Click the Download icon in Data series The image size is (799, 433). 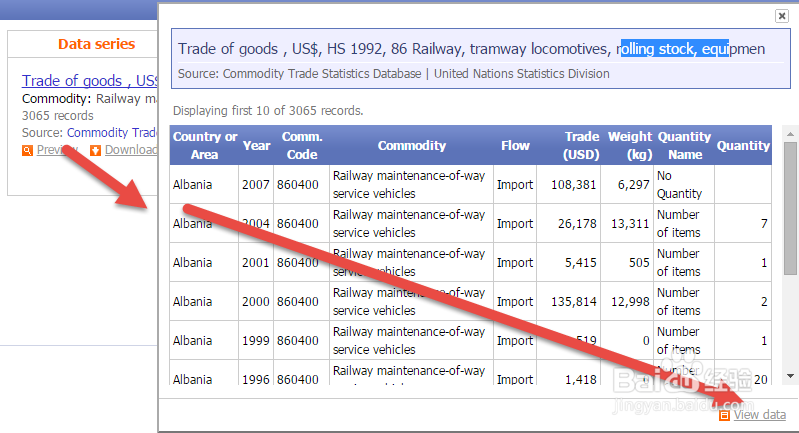pyautogui.click(x=95, y=150)
